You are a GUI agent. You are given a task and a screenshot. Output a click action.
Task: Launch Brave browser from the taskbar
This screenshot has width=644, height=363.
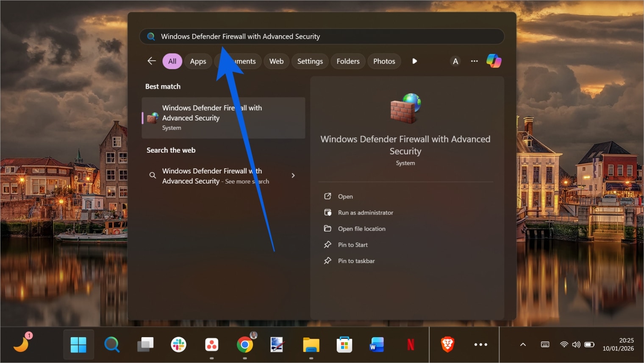pyautogui.click(x=447, y=344)
